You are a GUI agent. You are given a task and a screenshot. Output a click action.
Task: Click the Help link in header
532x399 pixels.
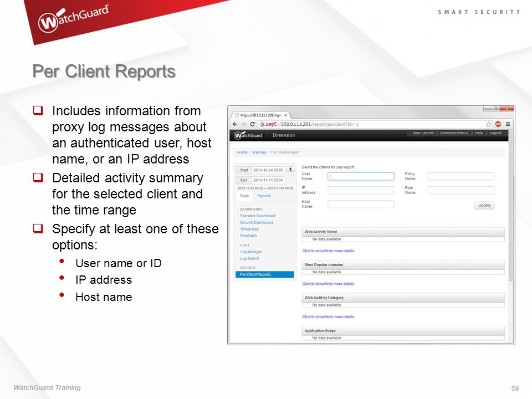point(479,133)
